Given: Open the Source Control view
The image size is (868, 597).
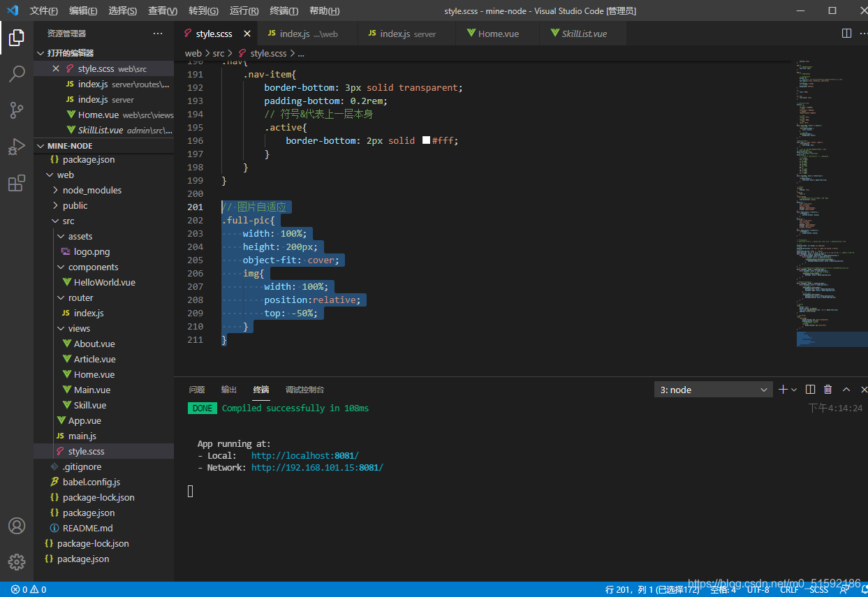Looking at the screenshot, I should pyautogui.click(x=17, y=110).
